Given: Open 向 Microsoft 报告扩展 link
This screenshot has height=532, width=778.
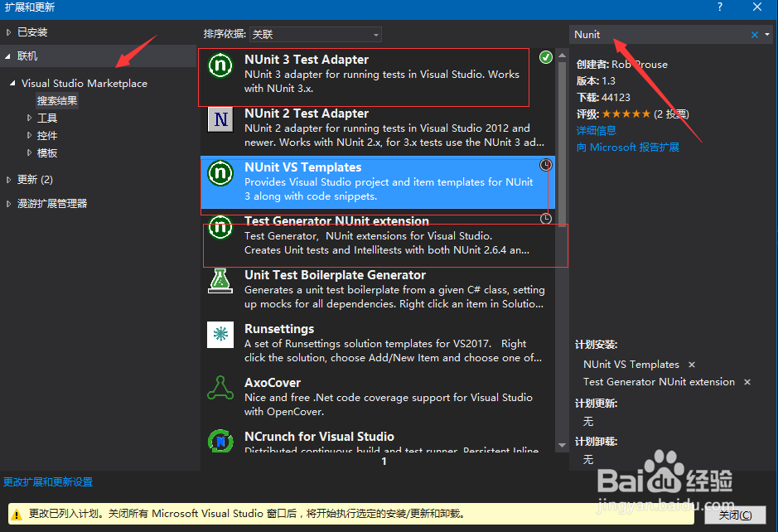Looking at the screenshot, I should point(628,148).
